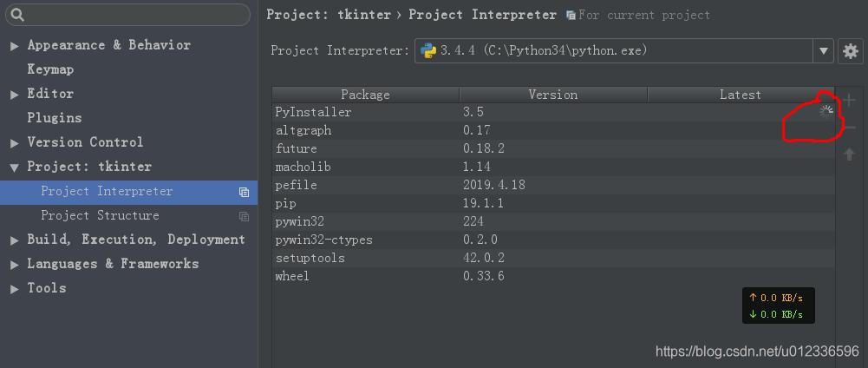Screen dimensions: 868x368
Task: Click the copy icon beside Project Structure
Action: click(244, 216)
